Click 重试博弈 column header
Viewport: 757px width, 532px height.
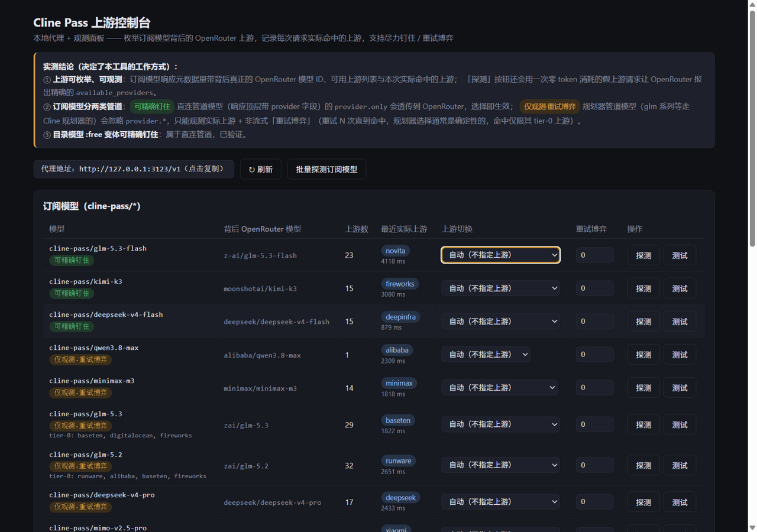(591, 229)
